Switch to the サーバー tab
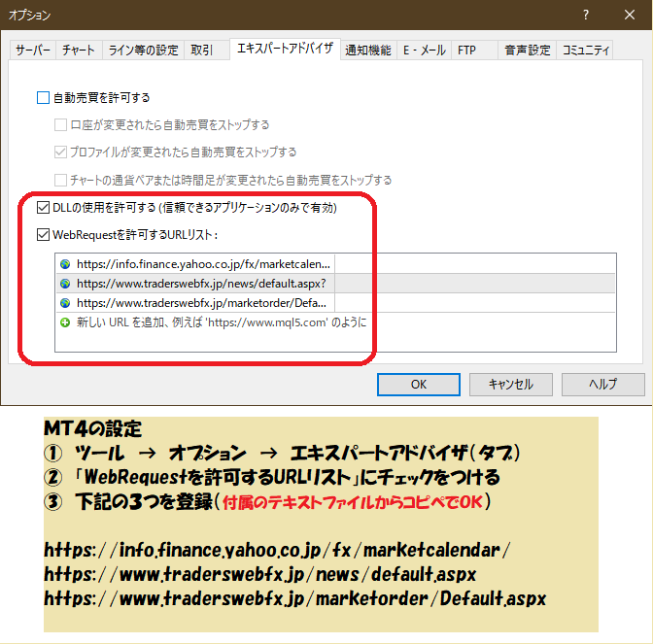 point(33,51)
